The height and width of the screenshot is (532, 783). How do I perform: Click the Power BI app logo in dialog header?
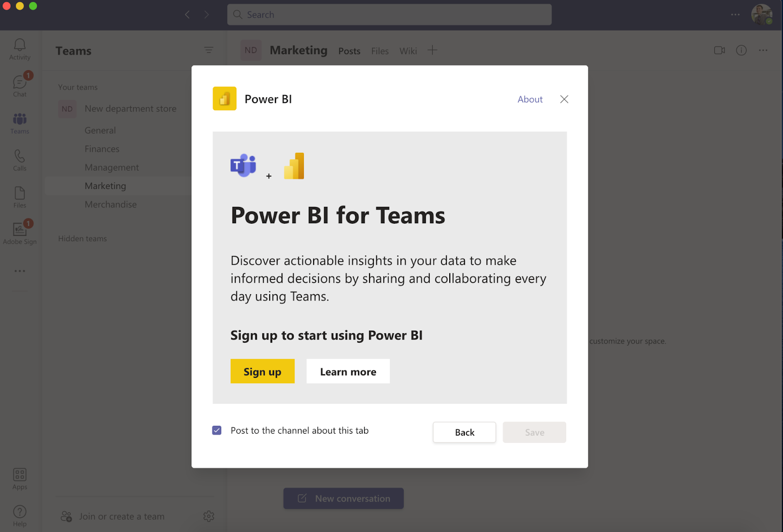tap(225, 98)
